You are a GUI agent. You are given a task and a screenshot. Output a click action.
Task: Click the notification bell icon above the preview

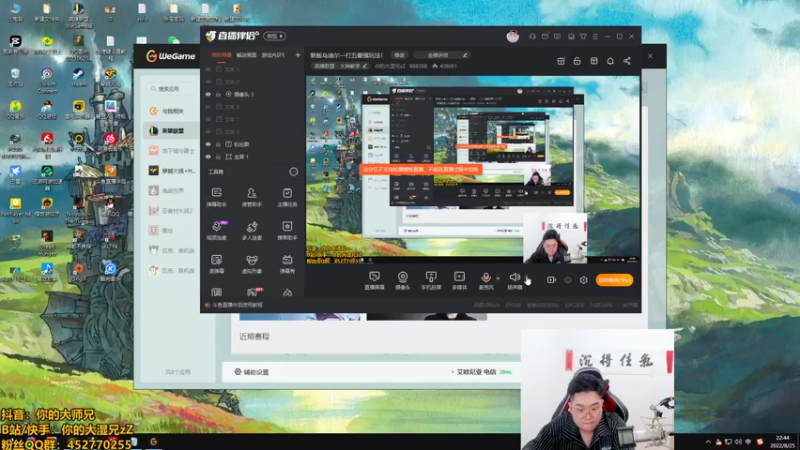pos(610,61)
